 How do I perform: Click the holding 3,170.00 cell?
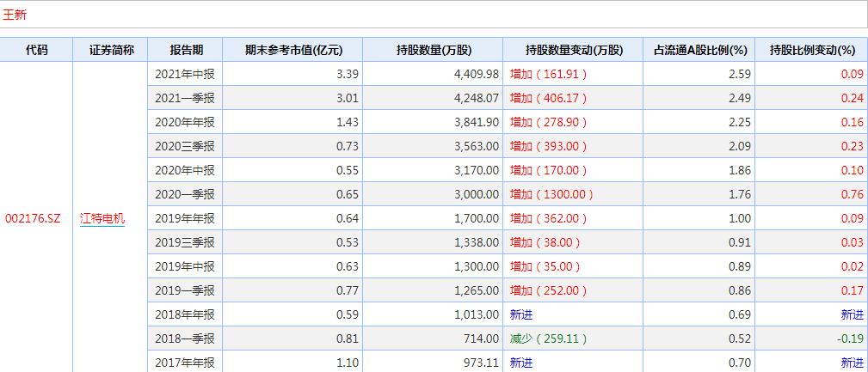(x=433, y=170)
